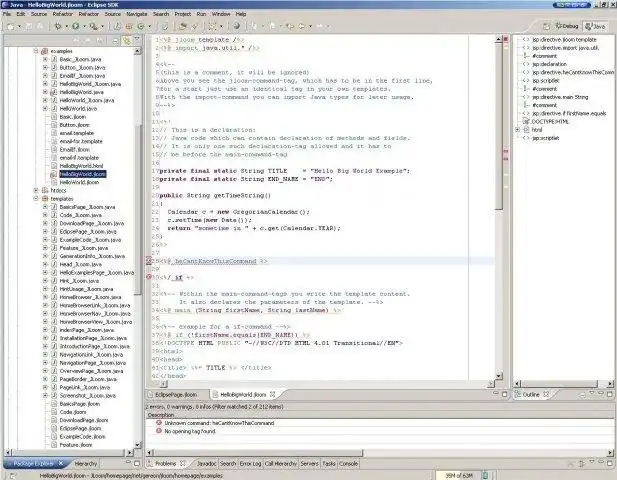Switch to the Console tab
The image size is (617, 480).
[348, 463]
